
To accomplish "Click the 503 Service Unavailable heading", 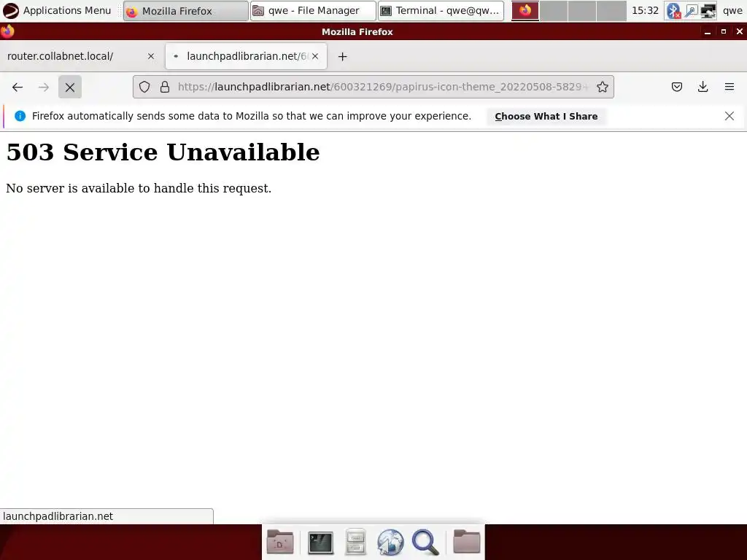I will pyautogui.click(x=163, y=152).
